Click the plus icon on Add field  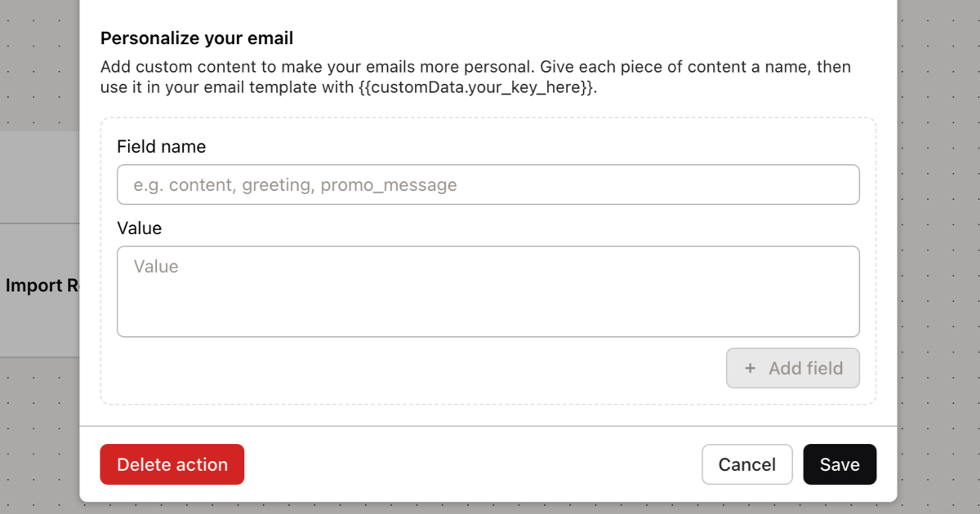pyautogui.click(x=750, y=368)
